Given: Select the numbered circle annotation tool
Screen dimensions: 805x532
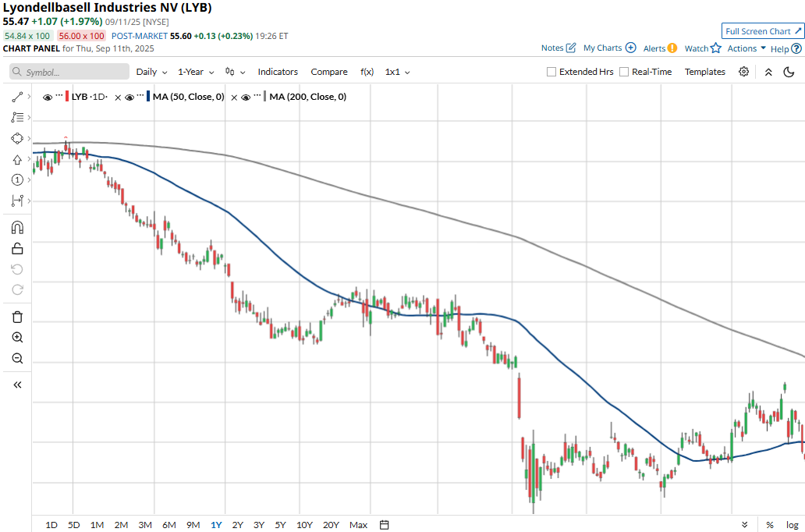Looking at the screenshot, I should pos(17,179).
